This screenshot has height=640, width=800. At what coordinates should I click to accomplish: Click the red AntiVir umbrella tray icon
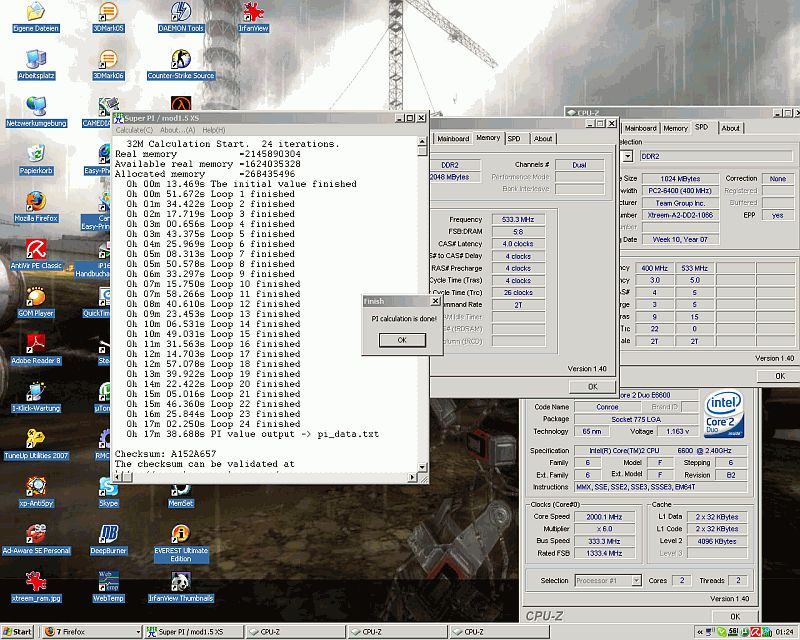756,632
